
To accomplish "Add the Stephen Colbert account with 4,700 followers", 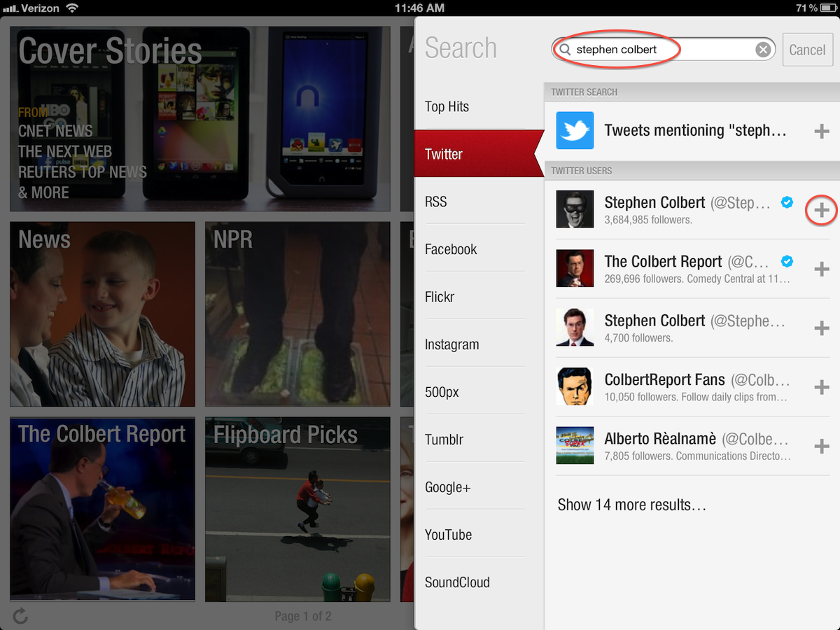I will pyautogui.click(x=822, y=328).
